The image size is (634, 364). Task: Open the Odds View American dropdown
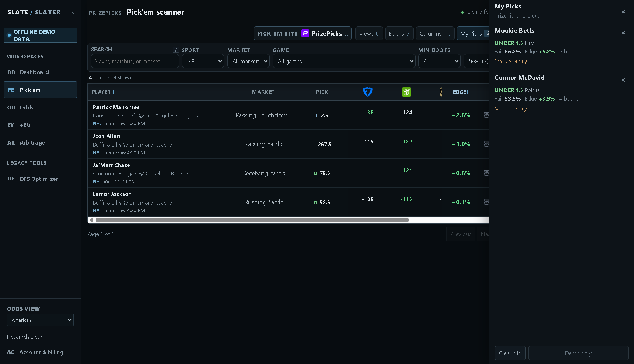tap(40, 320)
